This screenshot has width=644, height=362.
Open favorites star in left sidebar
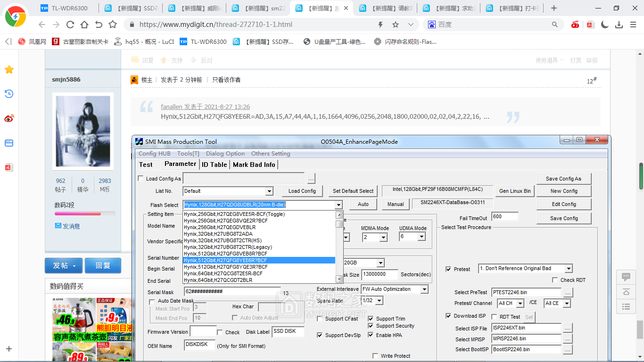(x=9, y=70)
